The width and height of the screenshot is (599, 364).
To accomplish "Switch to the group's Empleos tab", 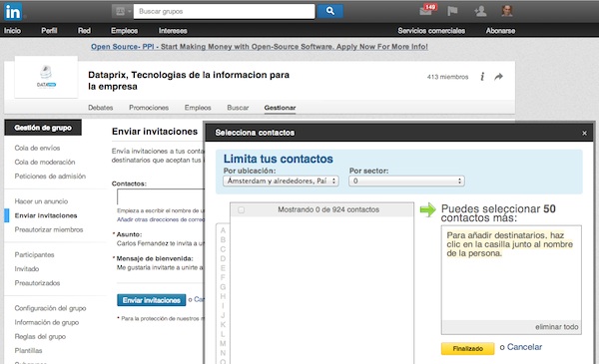I will coord(198,108).
